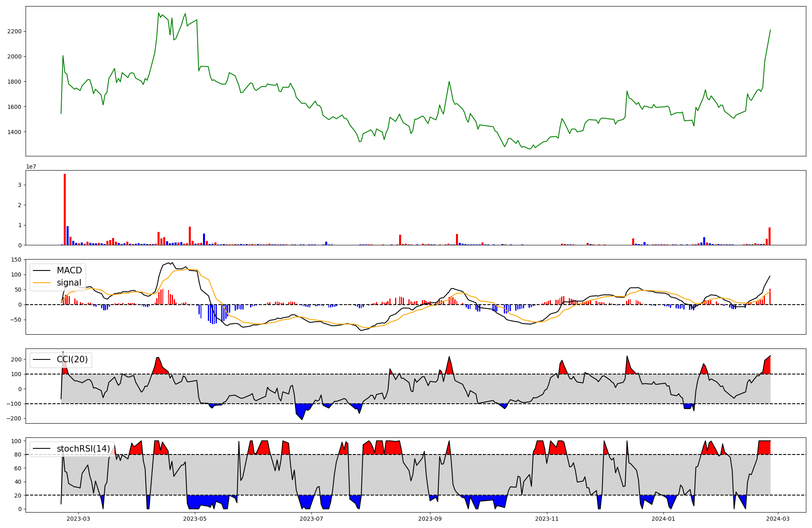
Task: Click the 2023-09 x-axis date label
Action: tap(430, 519)
